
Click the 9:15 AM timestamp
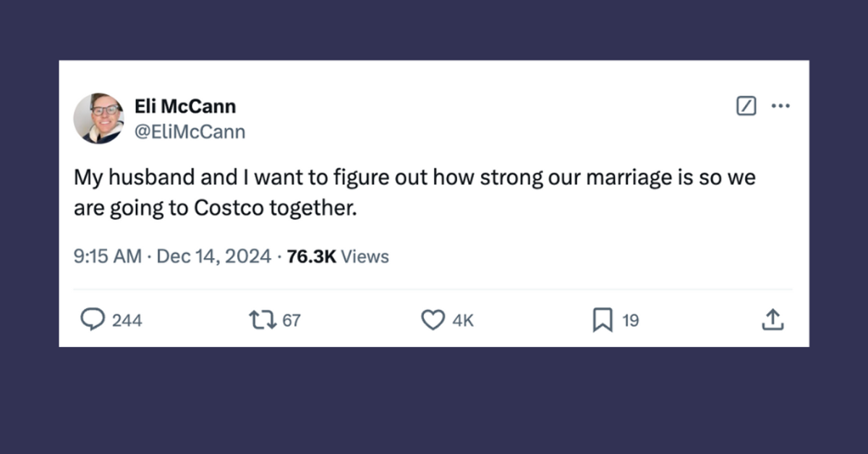(108, 257)
